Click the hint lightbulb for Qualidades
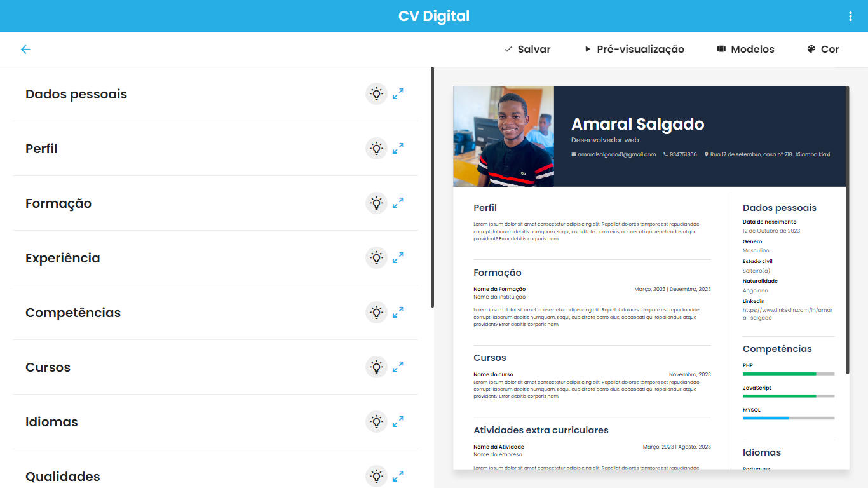Image resolution: width=868 pixels, height=488 pixels. (376, 475)
